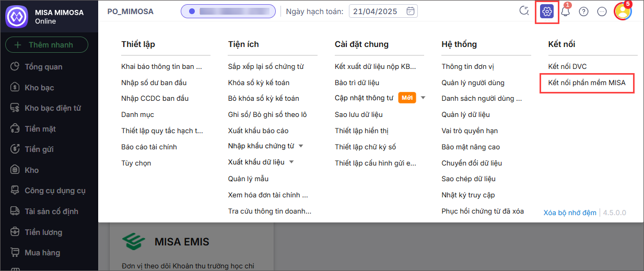
Task: Open the Công cụ dụng cụ sidebar icon
Action: coord(15,191)
